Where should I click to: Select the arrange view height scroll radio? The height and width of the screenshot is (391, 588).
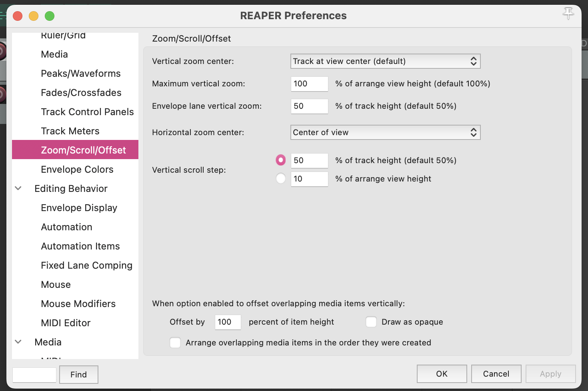pyautogui.click(x=281, y=178)
